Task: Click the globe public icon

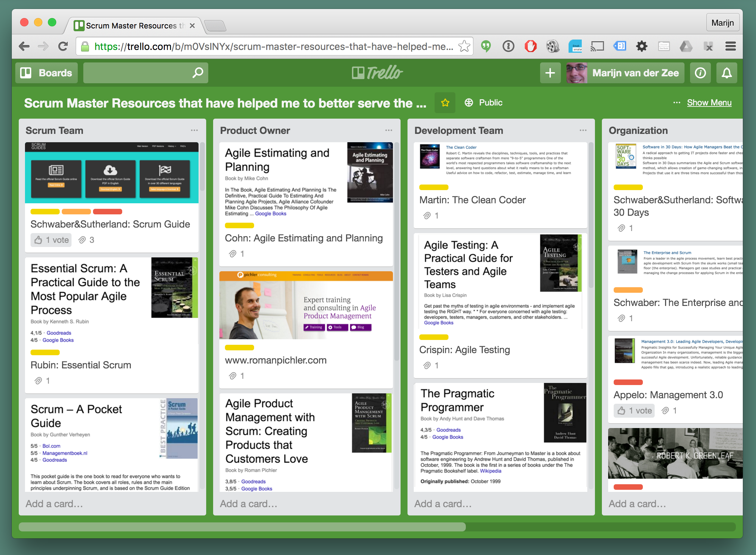Action: coord(469,103)
